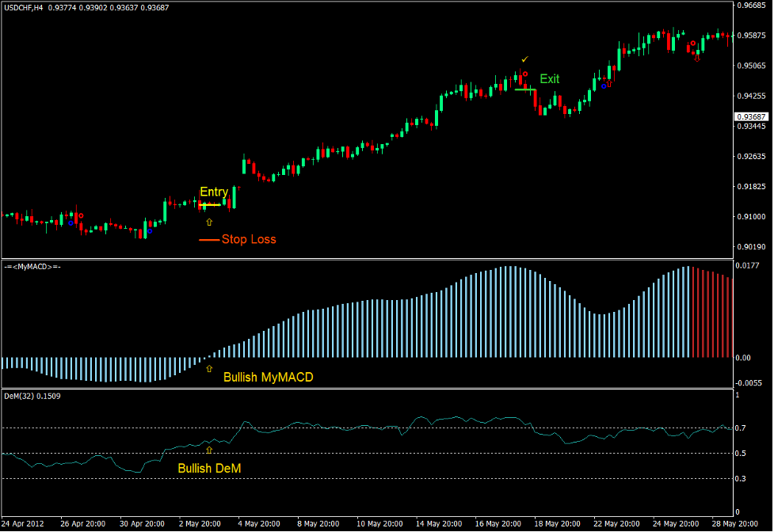Click the red MyMACD histogram bars
This screenshot has width=774, height=532.
tap(711, 314)
